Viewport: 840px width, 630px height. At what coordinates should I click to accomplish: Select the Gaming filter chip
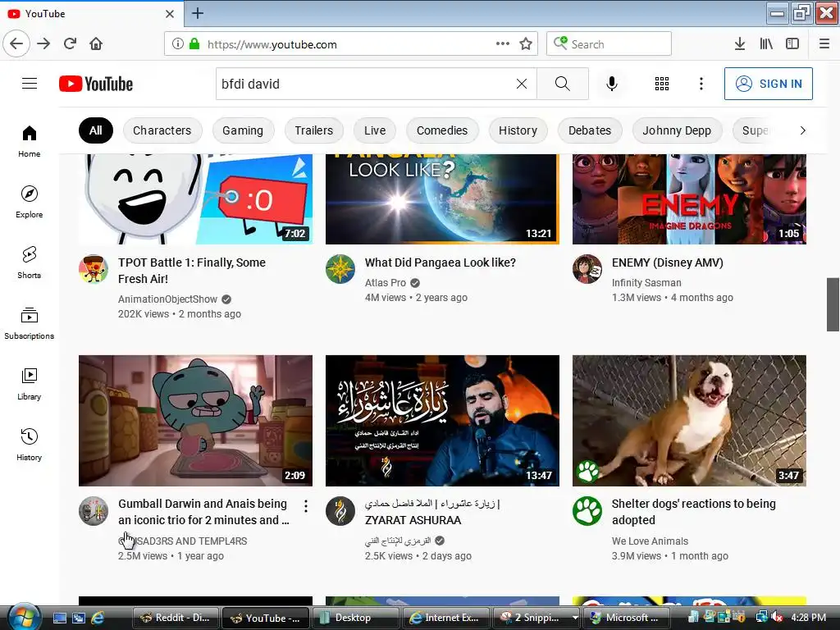pyautogui.click(x=243, y=130)
